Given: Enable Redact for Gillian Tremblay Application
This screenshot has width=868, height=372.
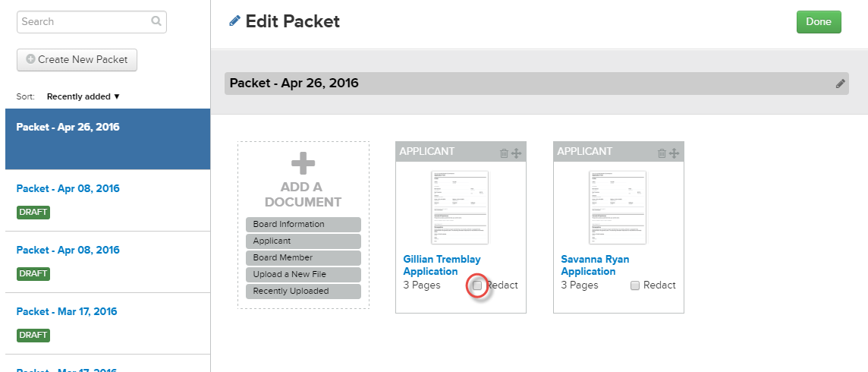Looking at the screenshot, I should [x=477, y=285].
